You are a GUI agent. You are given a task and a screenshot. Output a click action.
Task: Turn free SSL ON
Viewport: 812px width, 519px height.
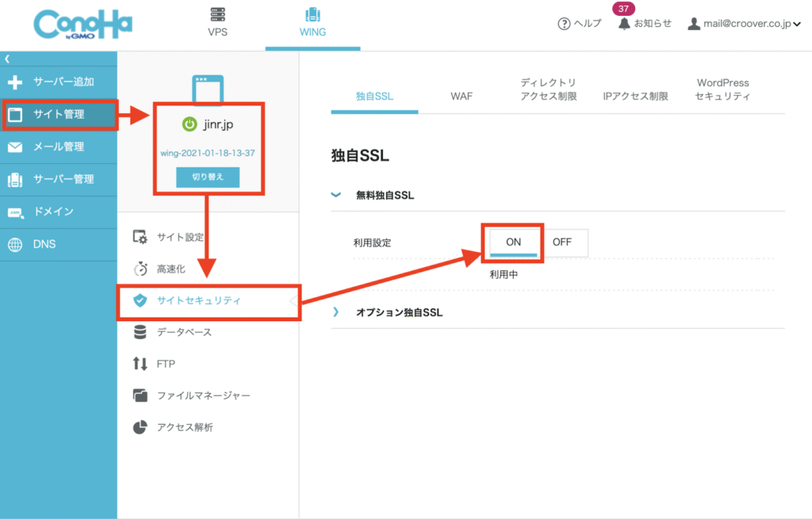(x=513, y=242)
